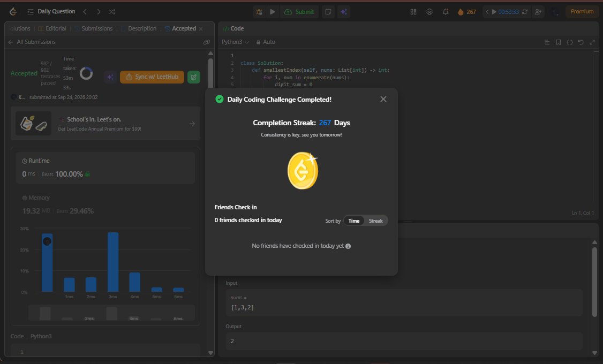Viewport: 603px width, 364px height.
Task: Go to the previous question arrow
Action: pyautogui.click(x=85, y=12)
